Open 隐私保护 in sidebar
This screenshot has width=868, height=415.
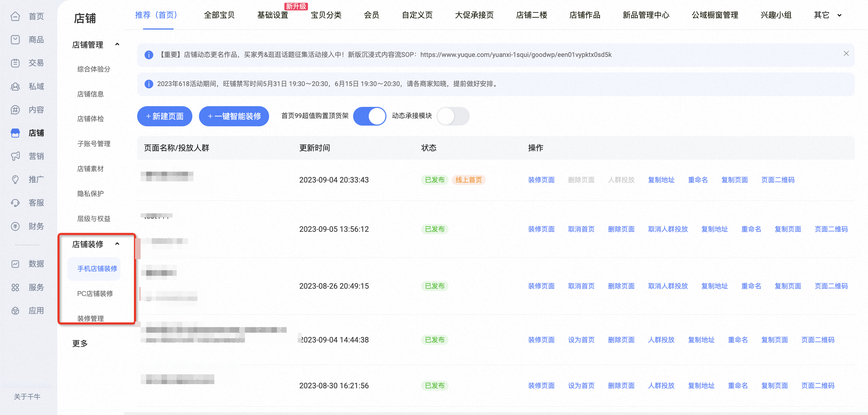pos(90,194)
